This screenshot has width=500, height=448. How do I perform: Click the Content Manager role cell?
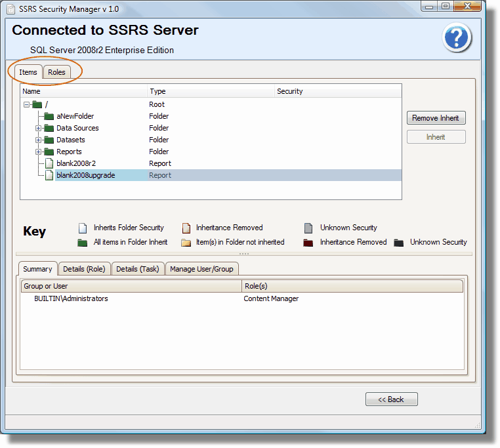click(271, 298)
